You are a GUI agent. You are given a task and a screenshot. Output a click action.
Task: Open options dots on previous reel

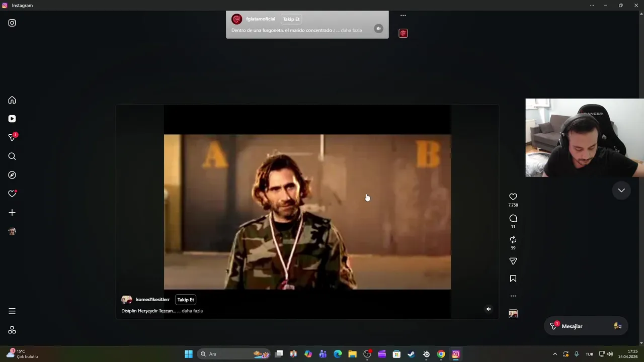click(x=403, y=16)
